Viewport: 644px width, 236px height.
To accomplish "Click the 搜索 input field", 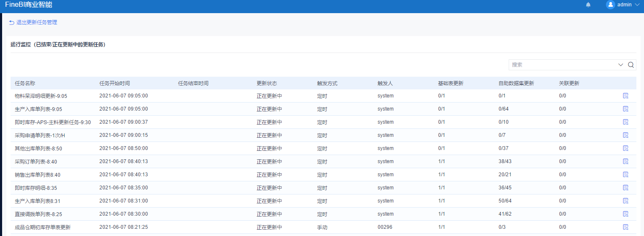I will click(562, 65).
